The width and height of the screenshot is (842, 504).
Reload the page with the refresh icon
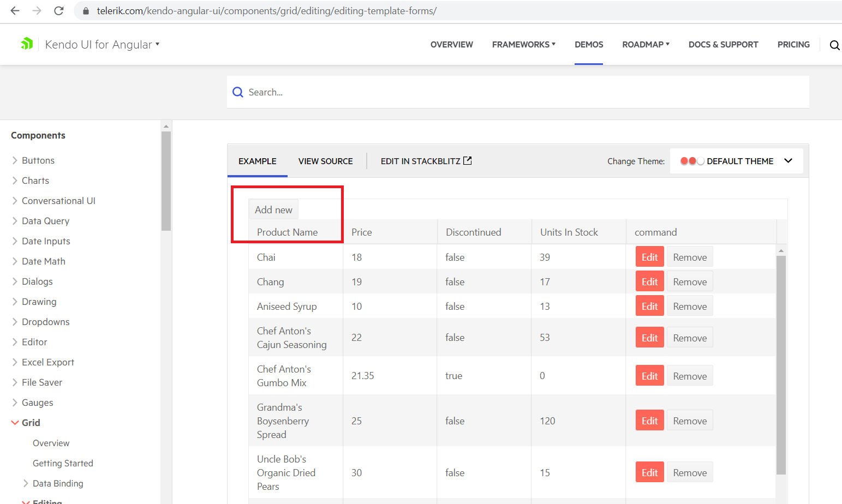(59, 11)
